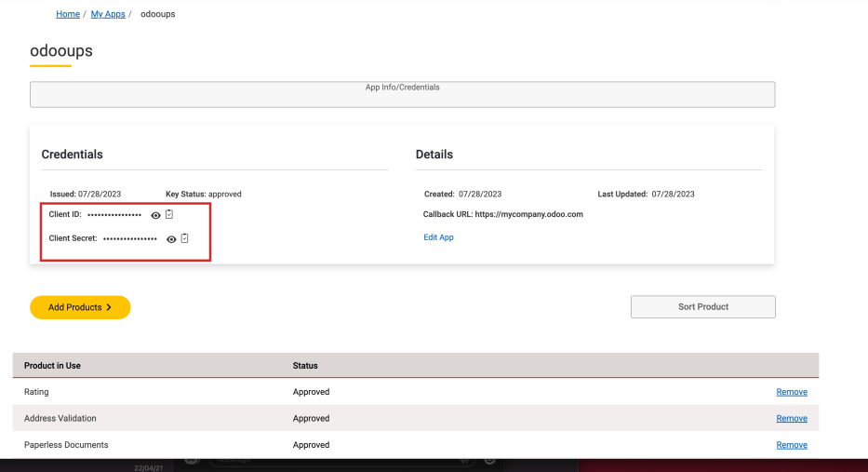868x472 pixels.
Task: Click the masked Client Secret value
Action: pos(130,239)
